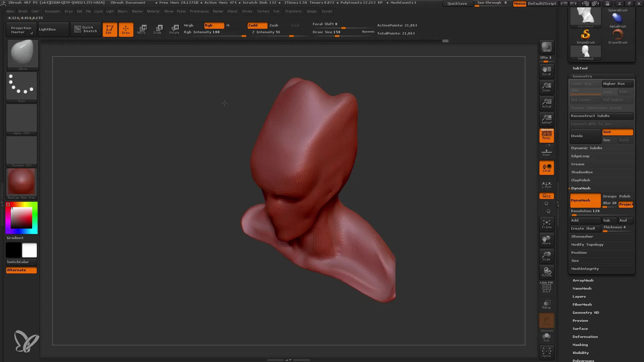Viewport: 644px width, 362px height.
Task: Click the right-shelf Move navigation icon
Action: (x=546, y=240)
